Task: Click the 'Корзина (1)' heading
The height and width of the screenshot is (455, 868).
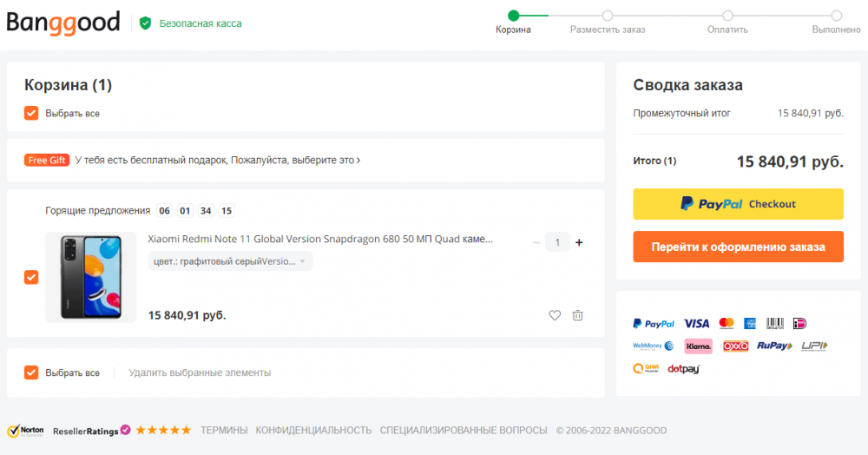Action: 68,85
